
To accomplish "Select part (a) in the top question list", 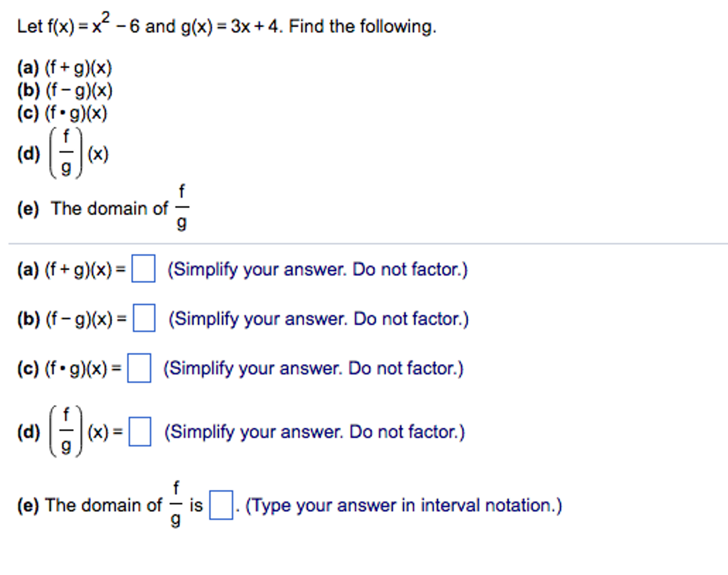I will (x=65, y=68).
